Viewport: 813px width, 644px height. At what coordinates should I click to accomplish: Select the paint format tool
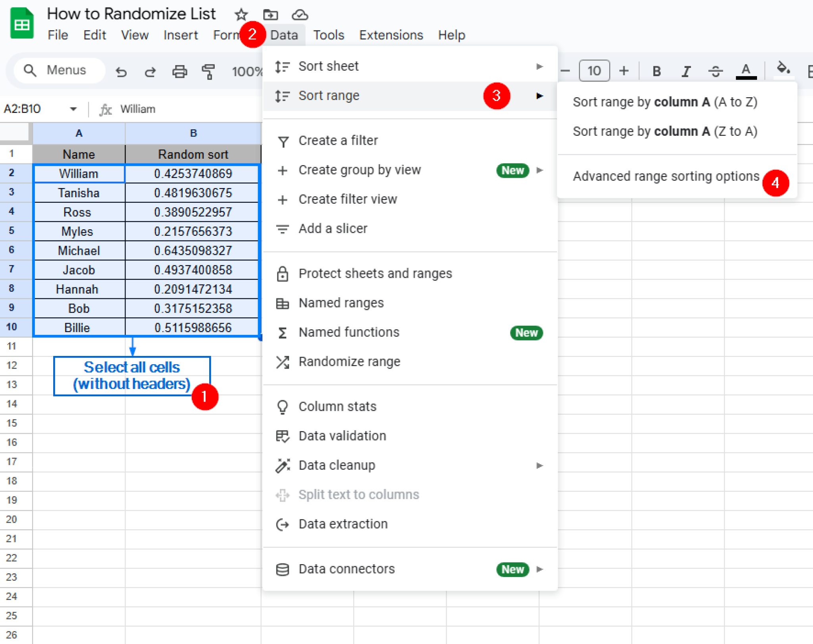tap(209, 71)
